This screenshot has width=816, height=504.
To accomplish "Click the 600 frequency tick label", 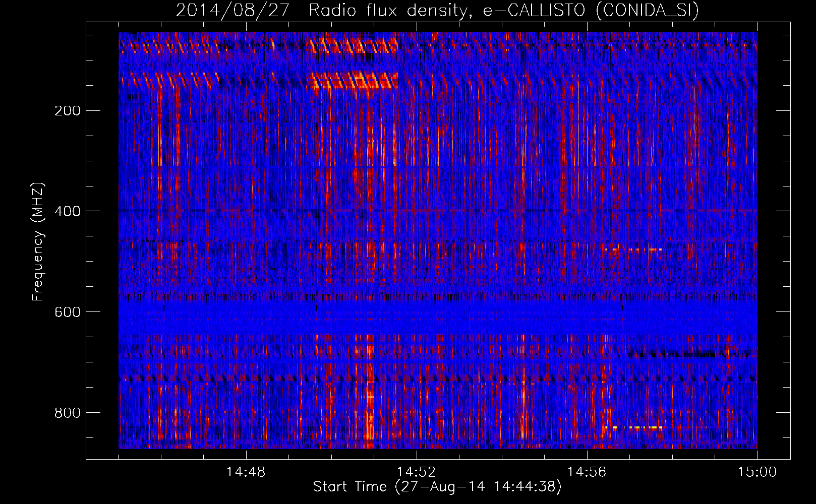I will click(68, 312).
